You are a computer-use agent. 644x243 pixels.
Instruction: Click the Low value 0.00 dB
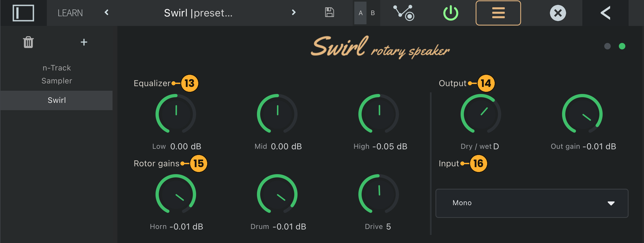[186, 146]
